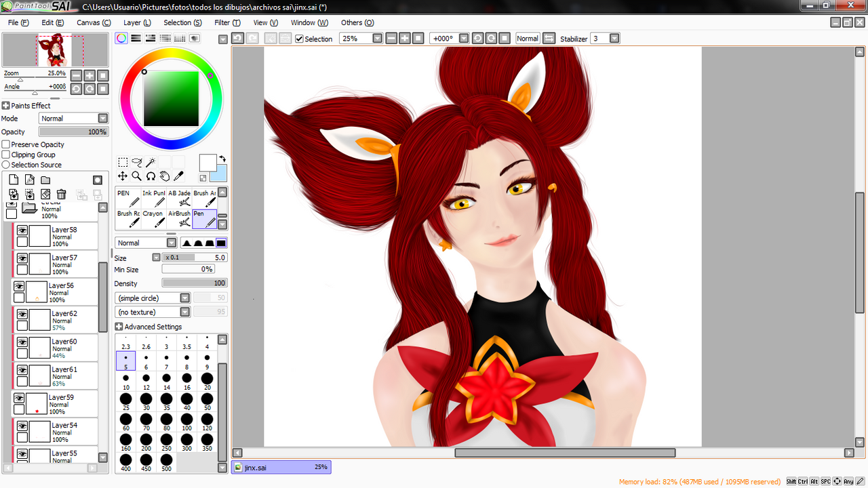Click the navigator canvas thumbnail
Screen dimensions: 868x488
[x=55, y=50]
